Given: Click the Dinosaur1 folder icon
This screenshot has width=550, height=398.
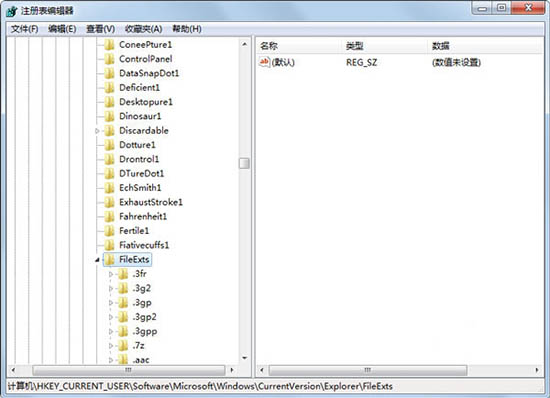Looking at the screenshot, I should pyautogui.click(x=109, y=116).
